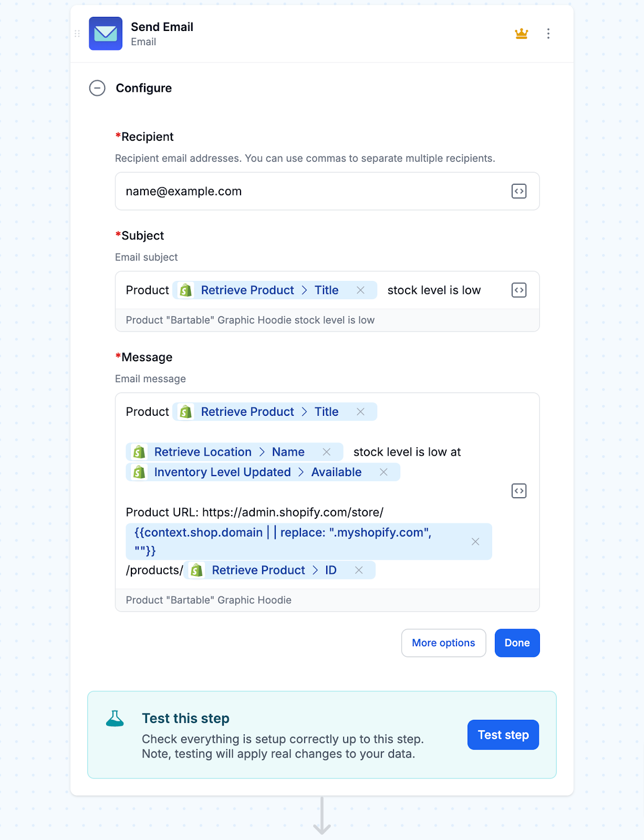Remove the context.shop.domain liquid tag
This screenshot has width=644, height=840.
pos(475,541)
